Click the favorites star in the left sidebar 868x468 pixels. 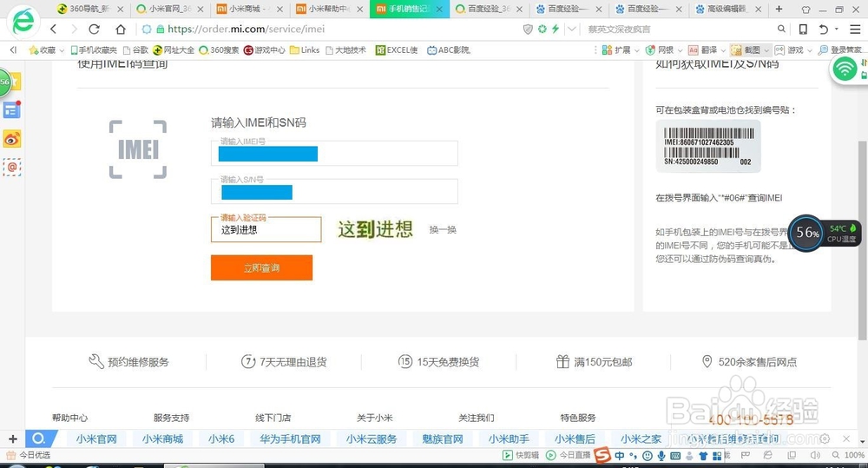pos(15,82)
